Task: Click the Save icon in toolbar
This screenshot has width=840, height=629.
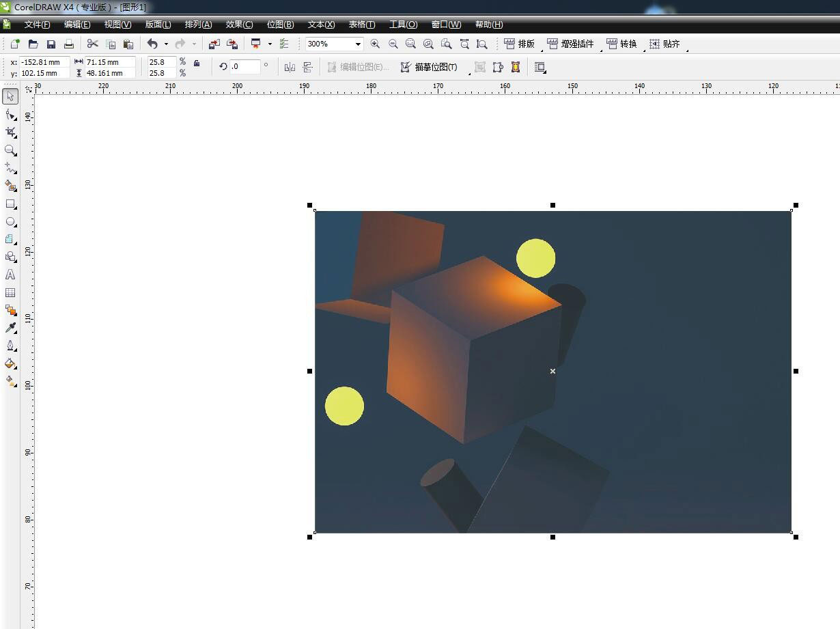Action: [51, 44]
